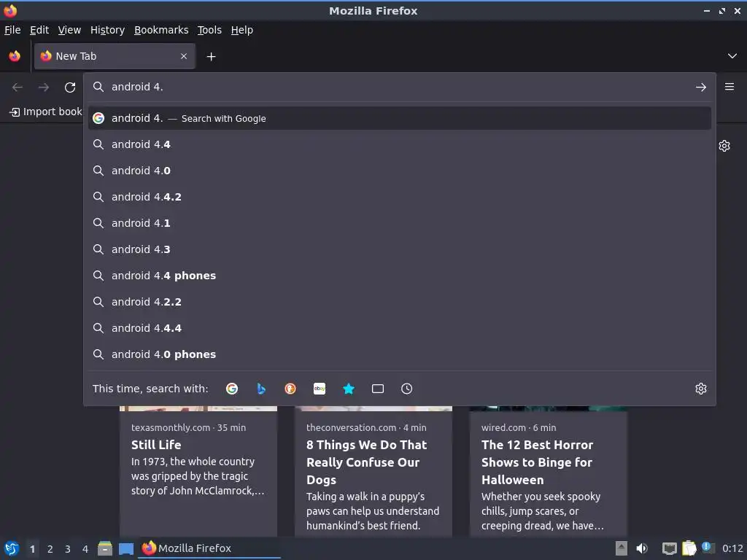
Task: Open file manager from taskbar
Action: click(105, 548)
